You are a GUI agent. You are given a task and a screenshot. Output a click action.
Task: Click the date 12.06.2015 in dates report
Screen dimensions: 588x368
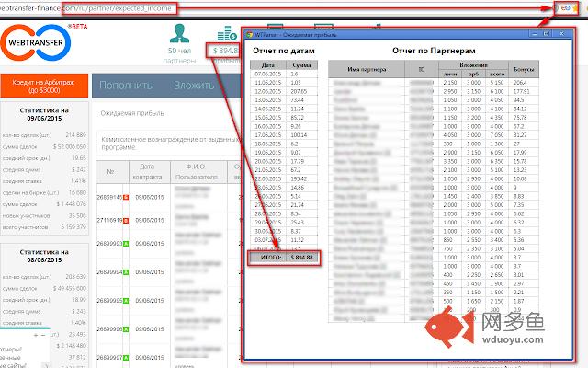click(268, 91)
